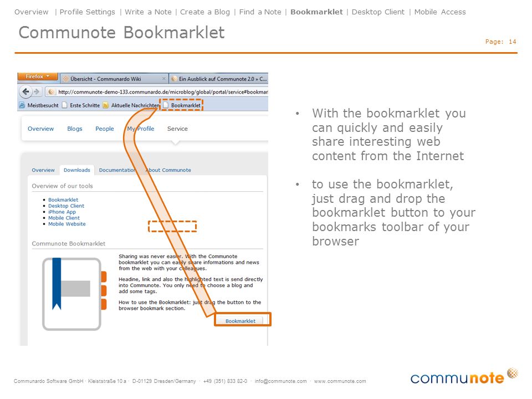Switch to the Overview service sub-tab
Image resolution: width=532 pixels, height=399 pixels.
coord(43,170)
